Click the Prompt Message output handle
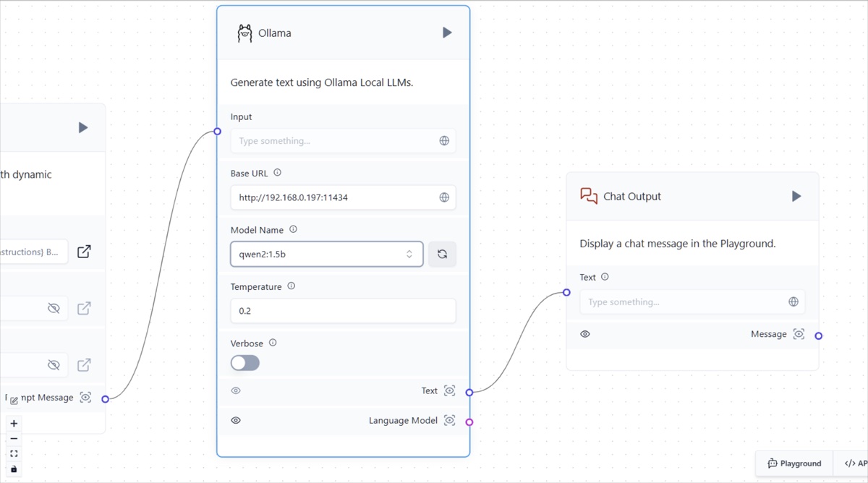The image size is (868, 483). pos(106,399)
